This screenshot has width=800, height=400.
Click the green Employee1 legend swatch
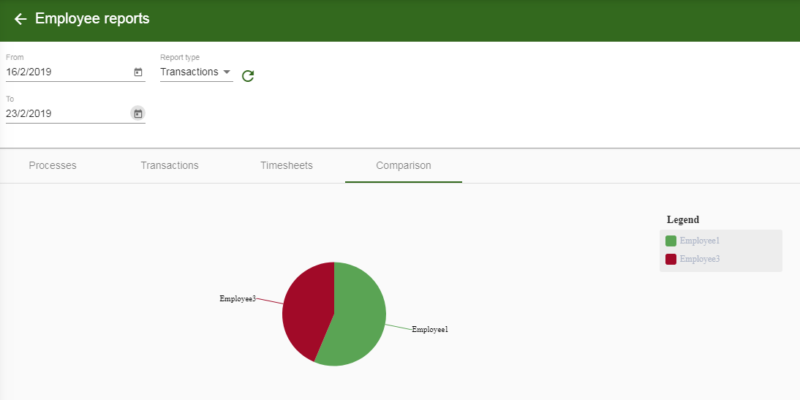click(x=670, y=241)
